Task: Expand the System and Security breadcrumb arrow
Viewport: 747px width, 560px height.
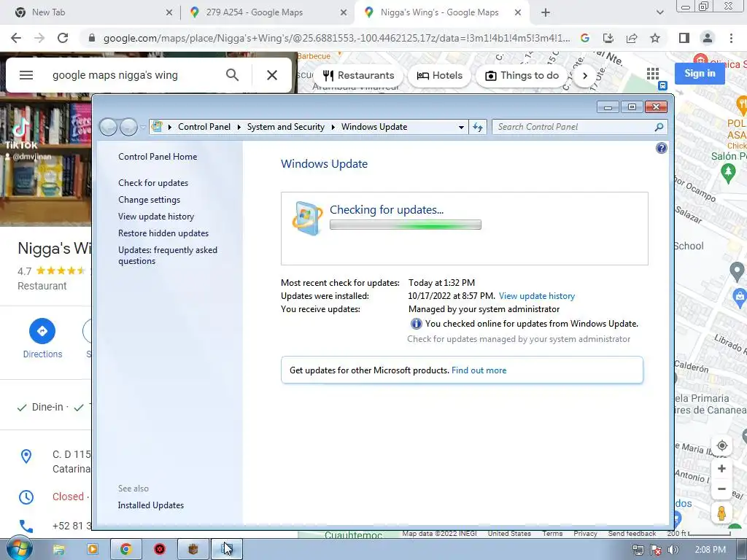Action: (x=333, y=127)
